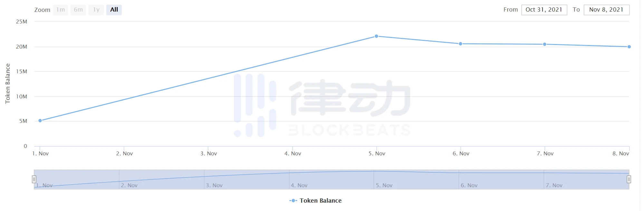Click the 7 Nov data point
The width and height of the screenshot is (644, 211).
(x=544, y=44)
